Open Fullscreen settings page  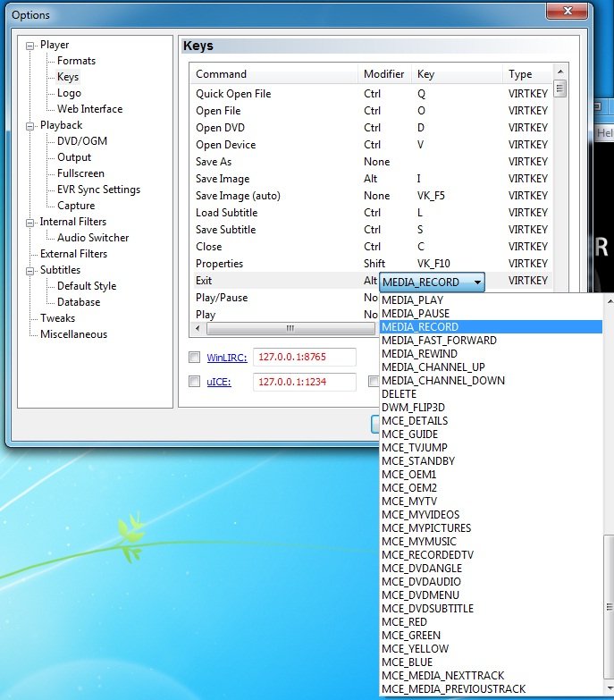[x=80, y=173]
